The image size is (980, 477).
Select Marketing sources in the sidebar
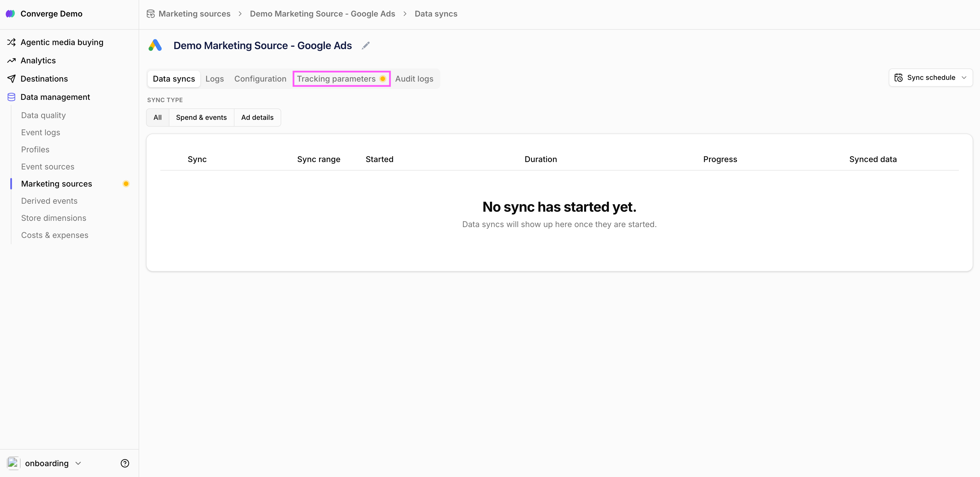(x=57, y=184)
